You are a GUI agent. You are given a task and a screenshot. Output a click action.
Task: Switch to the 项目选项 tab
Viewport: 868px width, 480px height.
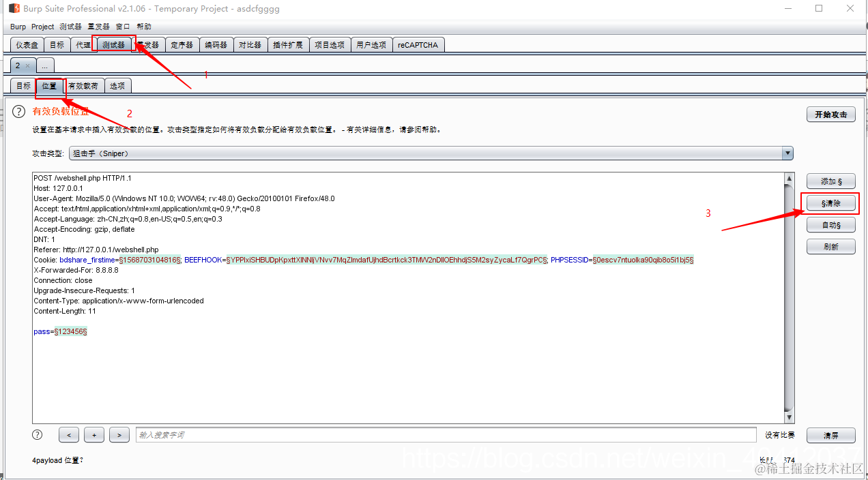click(330, 45)
